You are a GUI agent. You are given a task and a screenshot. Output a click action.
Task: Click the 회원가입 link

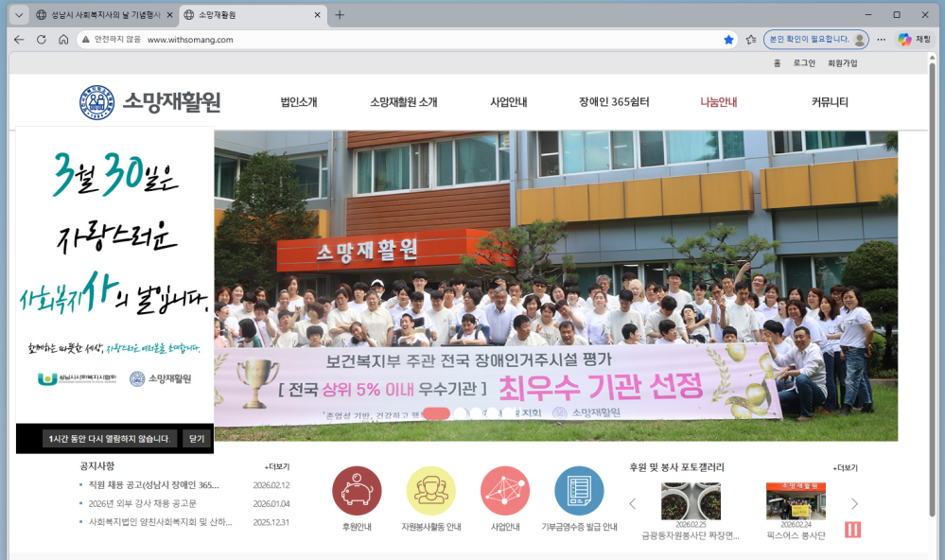click(x=842, y=63)
